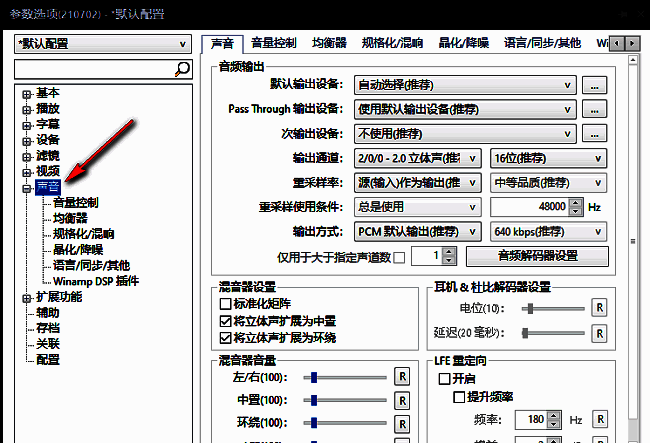
Task: Reset 电位 with its R button
Action: [x=600, y=307]
